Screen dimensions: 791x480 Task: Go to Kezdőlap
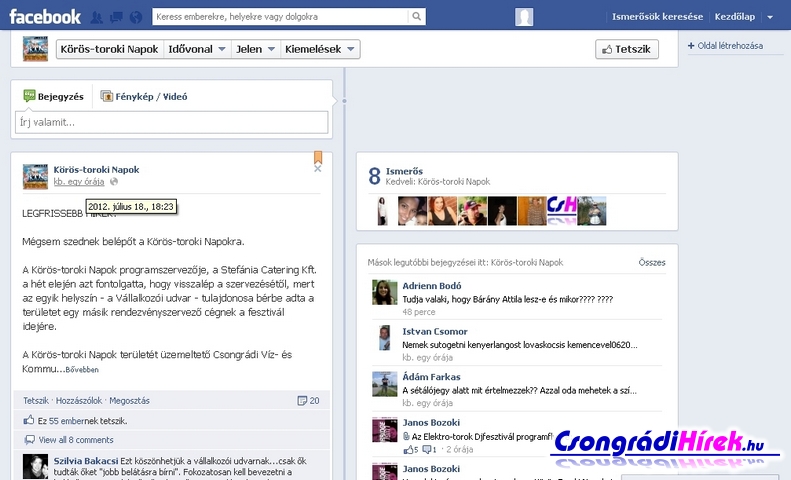[734, 17]
